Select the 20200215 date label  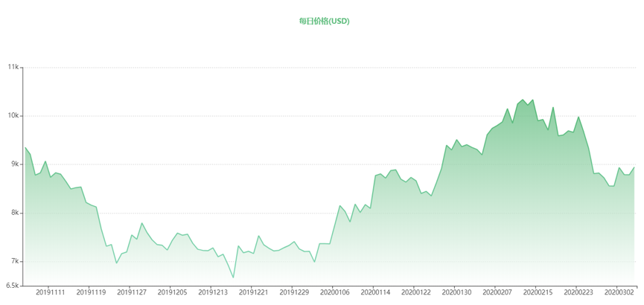(x=538, y=292)
